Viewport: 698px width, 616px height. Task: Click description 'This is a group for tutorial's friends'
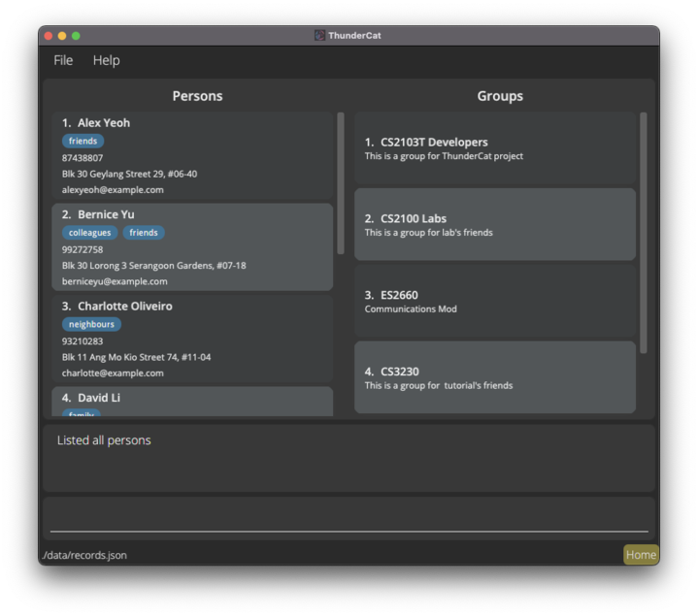[x=439, y=386]
